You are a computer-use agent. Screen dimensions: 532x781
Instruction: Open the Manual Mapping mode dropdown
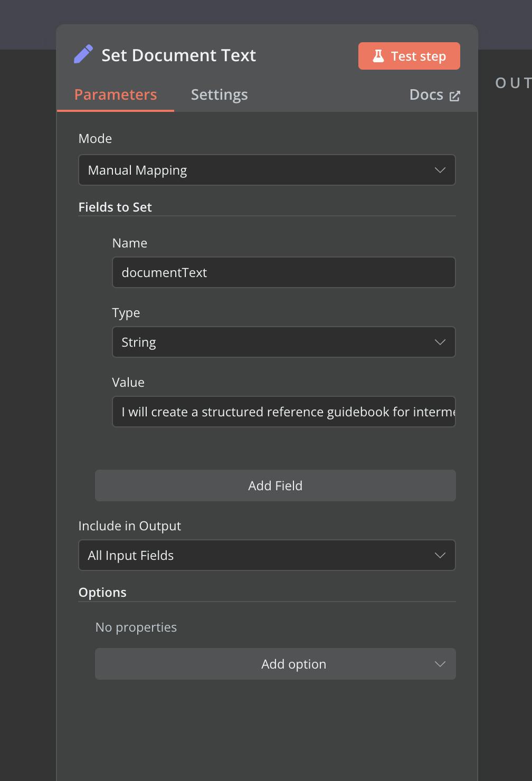[267, 170]
